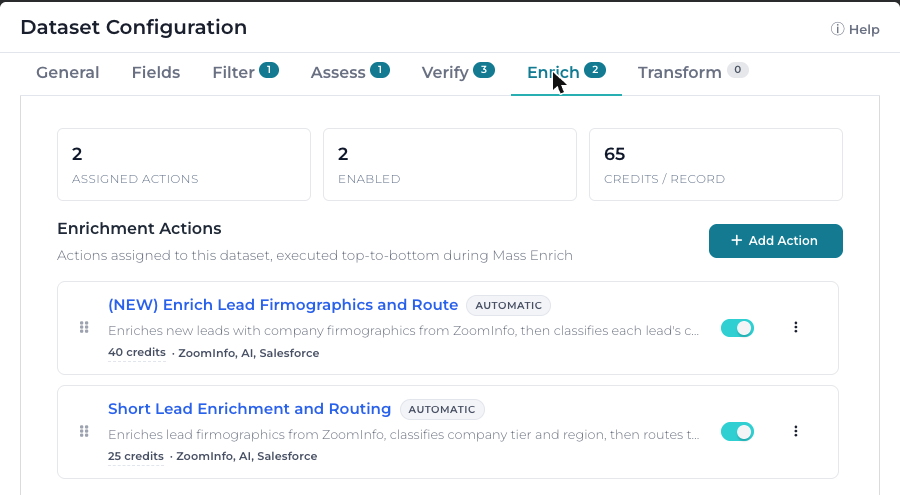
Task: Open the Verify tab
Action: pyautogui.click(x=458, y=72)
